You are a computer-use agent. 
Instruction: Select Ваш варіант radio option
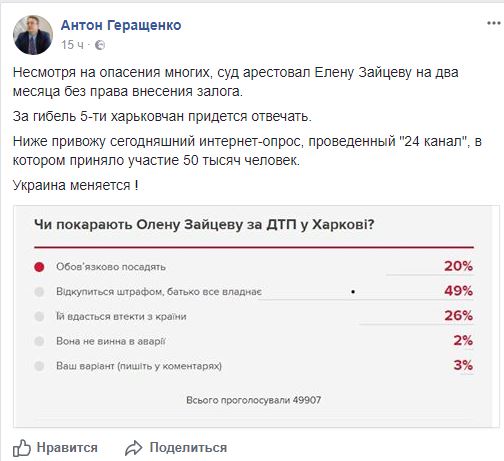(x=39, y=366)
